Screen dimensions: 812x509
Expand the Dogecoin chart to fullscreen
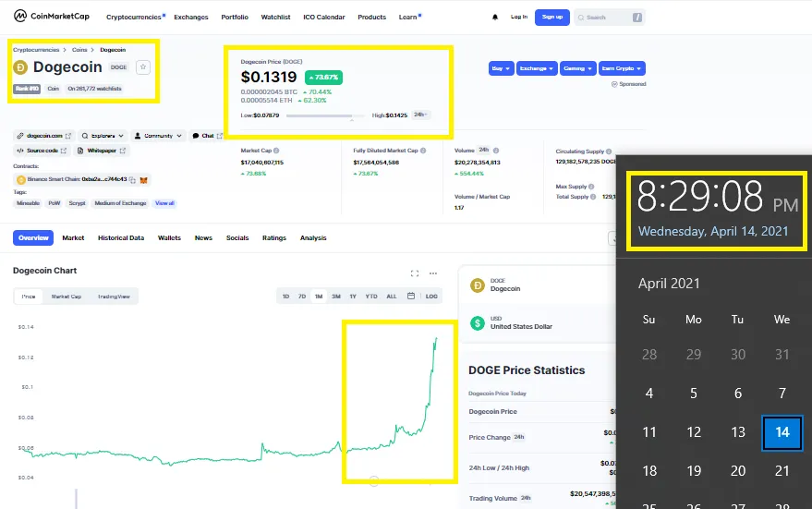point(414,273)
